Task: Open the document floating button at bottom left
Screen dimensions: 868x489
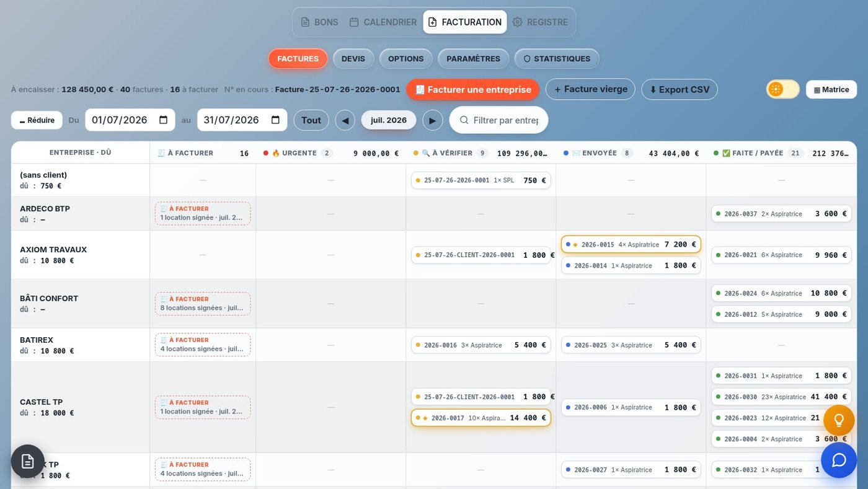Action: coord(28,461)
